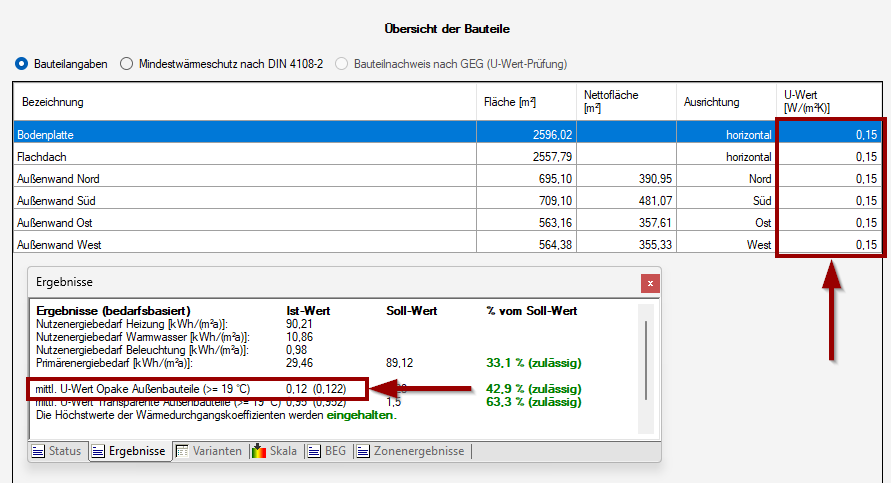The image size is (891, 483).
Task: Click the Status tab icon
Action: pyautogui.click(x=39, y=451)
